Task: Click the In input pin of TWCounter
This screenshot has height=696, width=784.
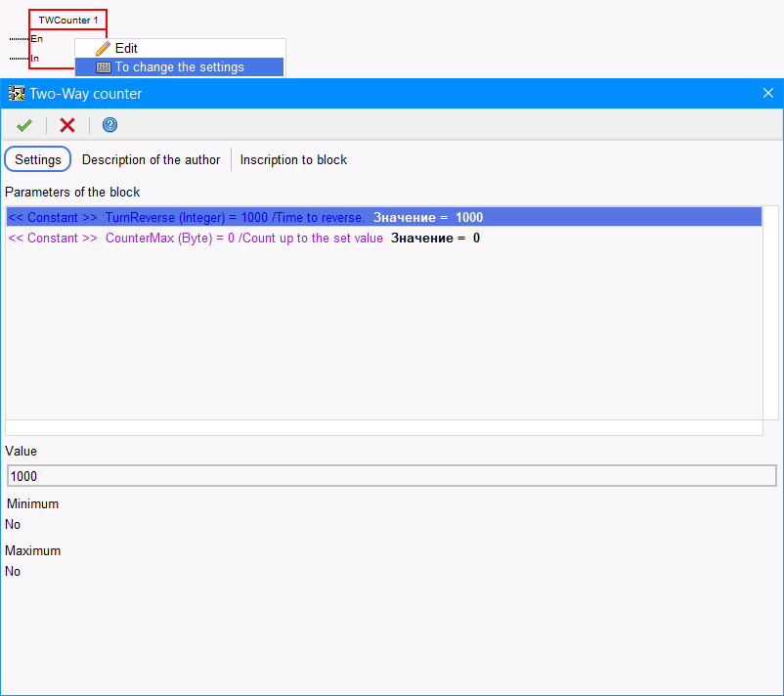Action: pyautogui.click(x=35, y=59)
